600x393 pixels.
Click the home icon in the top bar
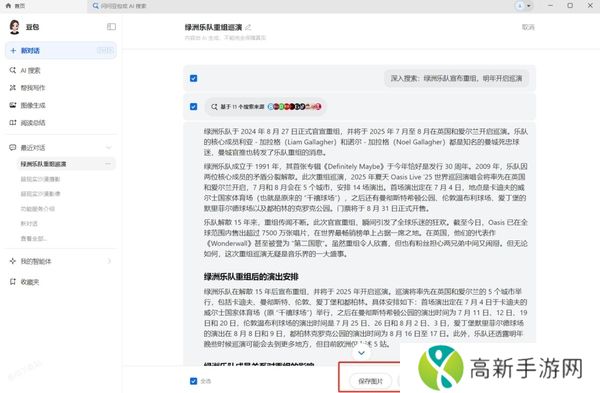pos(8,6)
